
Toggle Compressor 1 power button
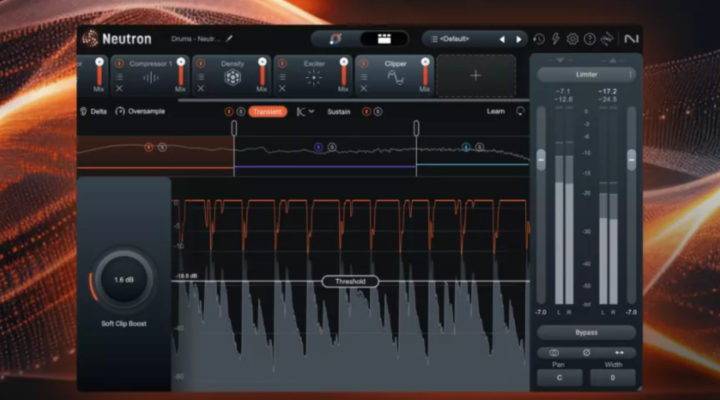pyautogui.click(x=119, y=63)
